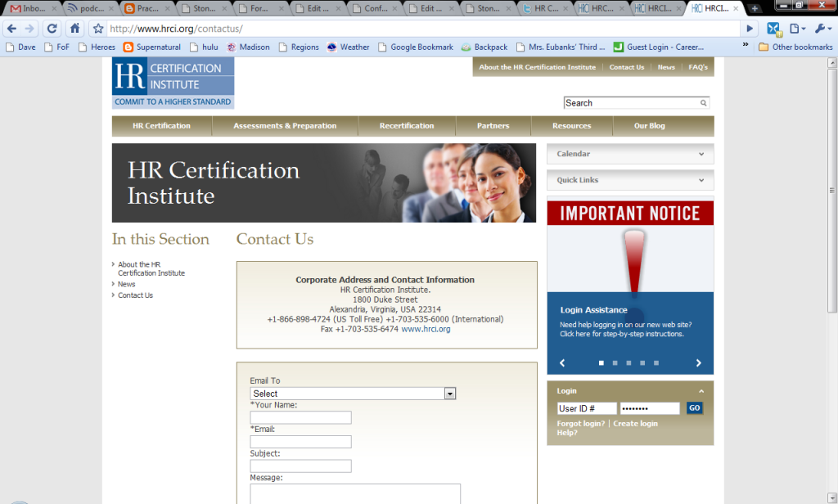The image size is (838, 504).
Task: Click the Forgot login? link
Action: coord(581,424)
